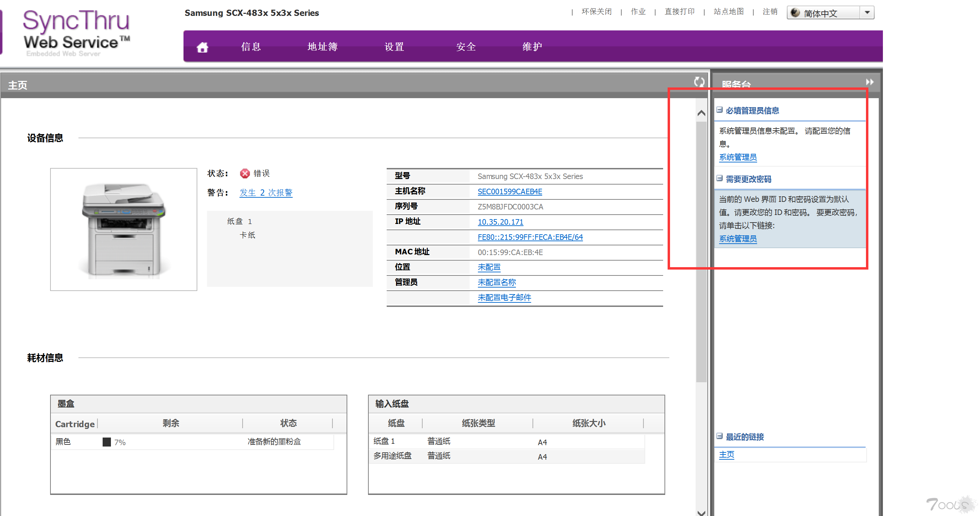Open the 地址簿 menu

pyautogui.click(x=323, y=47)
